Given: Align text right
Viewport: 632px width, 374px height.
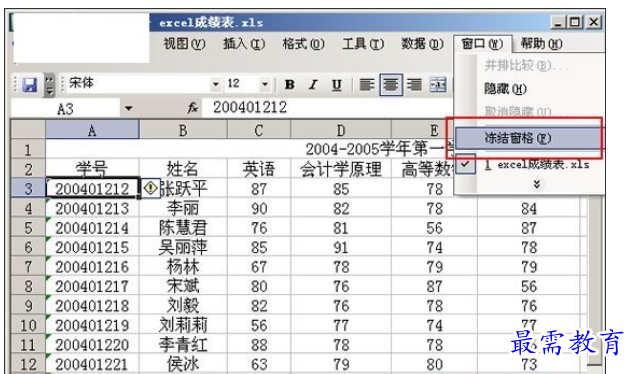Looking at the screenshot, I should [x=414, y=85].
